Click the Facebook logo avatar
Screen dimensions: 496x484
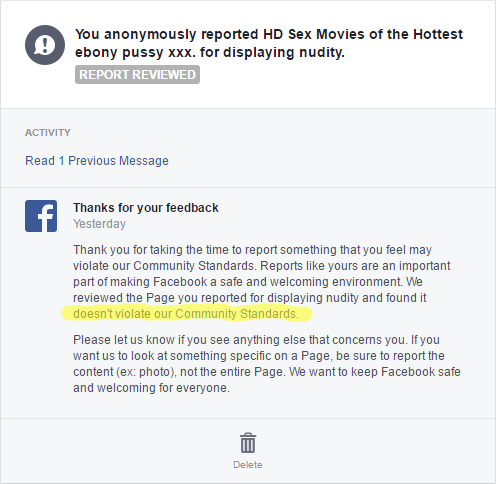click(x=41, y=216)
